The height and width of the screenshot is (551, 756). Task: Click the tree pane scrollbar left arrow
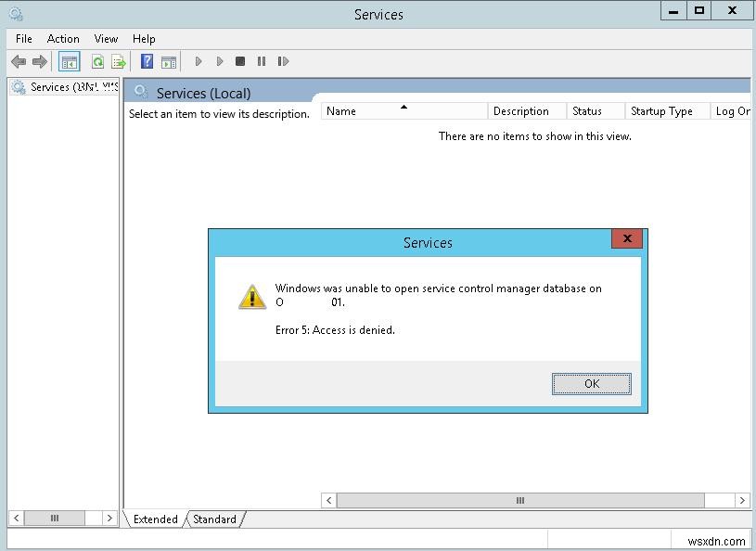(17, 519)
